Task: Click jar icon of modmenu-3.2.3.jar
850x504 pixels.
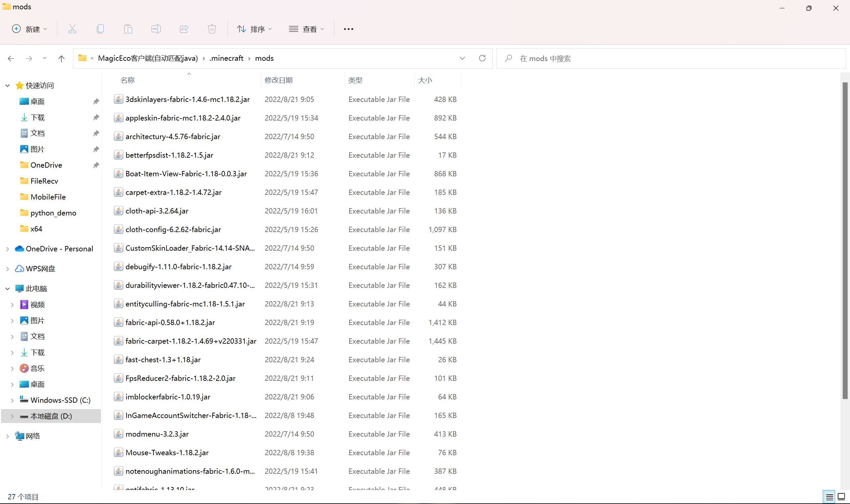Action: click(x=118, y=434)
